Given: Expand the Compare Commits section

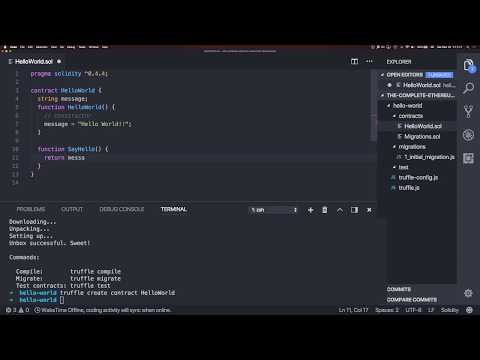Looking at the screenshot, I should click(x=412, y=300).
